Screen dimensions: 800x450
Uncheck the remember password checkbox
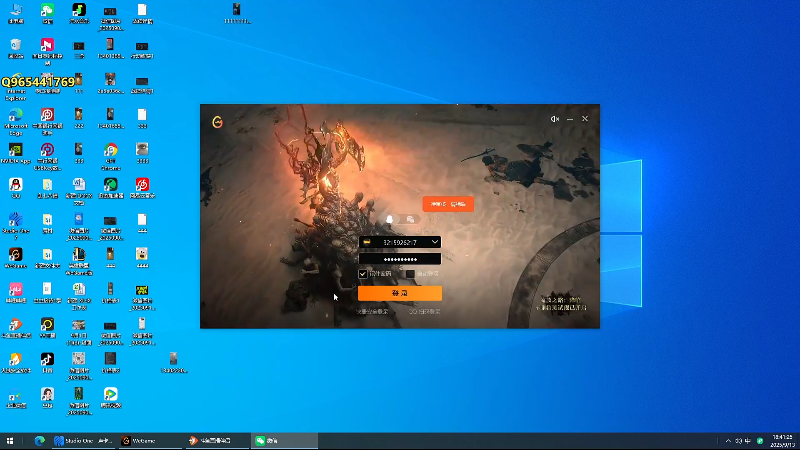click(x=363, y=274)
